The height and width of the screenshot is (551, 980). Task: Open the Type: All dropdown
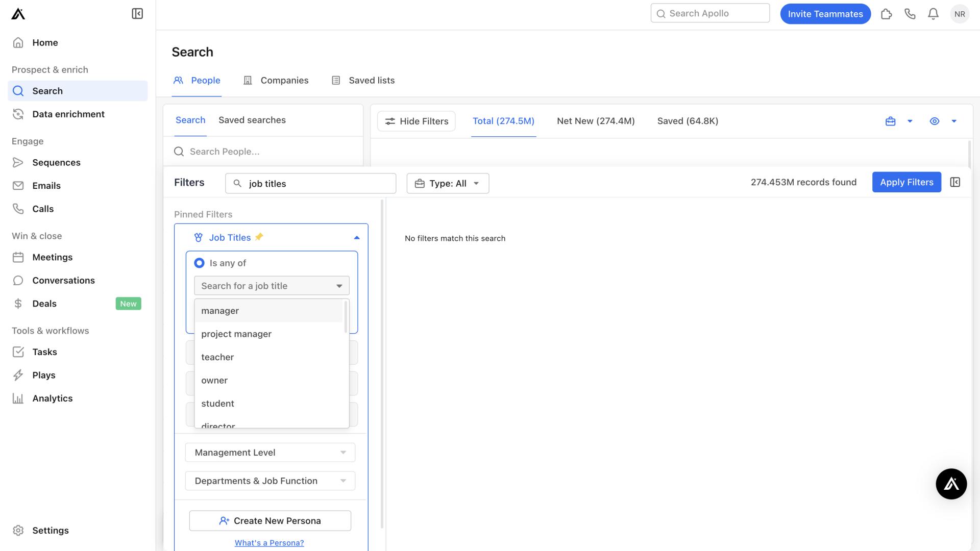[448, 184]
